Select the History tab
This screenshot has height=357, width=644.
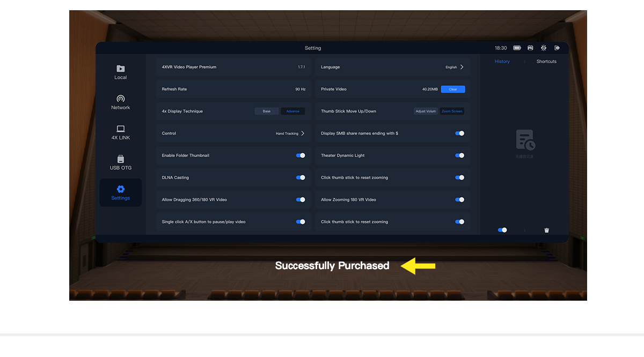point(502,62)
